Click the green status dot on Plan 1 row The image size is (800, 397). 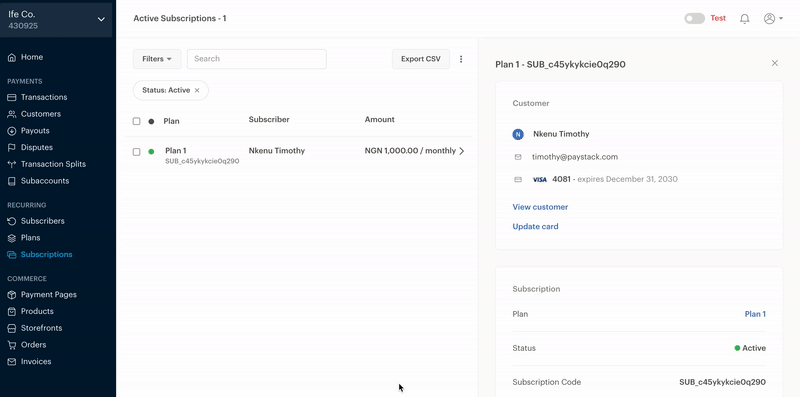coord(151,152)
